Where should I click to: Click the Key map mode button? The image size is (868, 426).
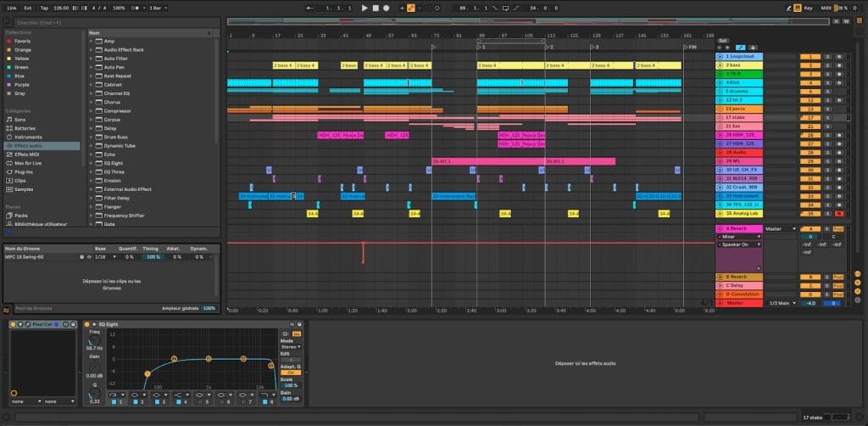click(807, 8)
